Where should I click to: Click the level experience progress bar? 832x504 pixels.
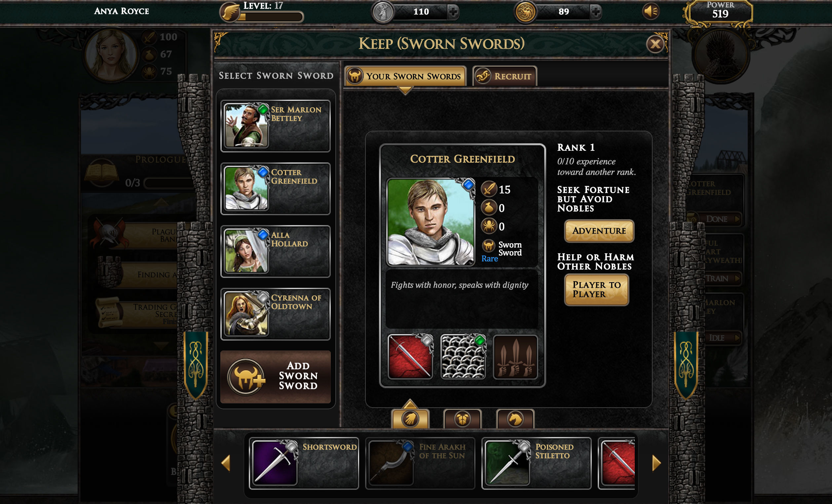271,16
